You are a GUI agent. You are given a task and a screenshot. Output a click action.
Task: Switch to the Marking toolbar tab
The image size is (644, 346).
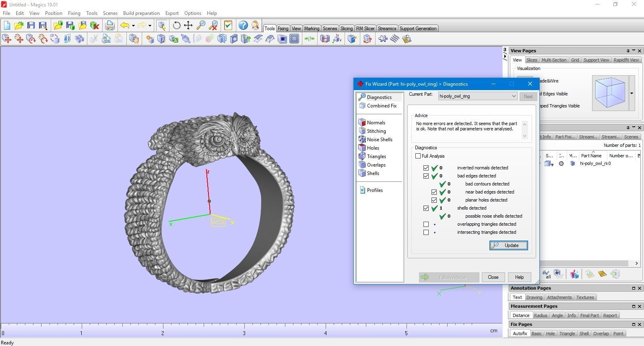pos(312,29)
